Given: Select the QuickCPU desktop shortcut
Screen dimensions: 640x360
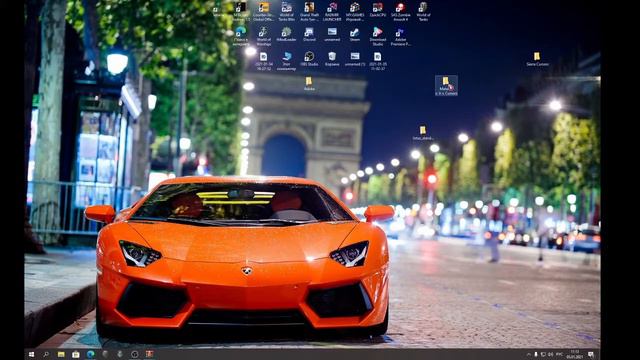Looking at the screenshot, I should point(378,10).
